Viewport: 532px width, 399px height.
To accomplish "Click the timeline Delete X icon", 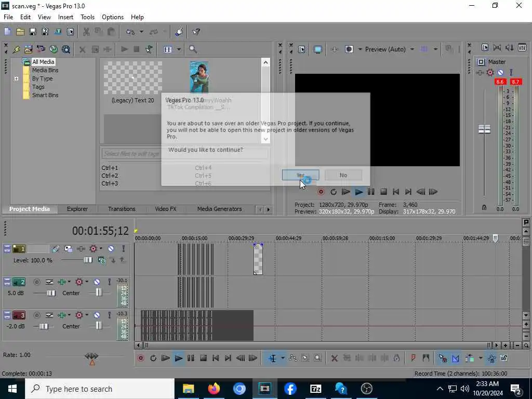I will (334, 358).
